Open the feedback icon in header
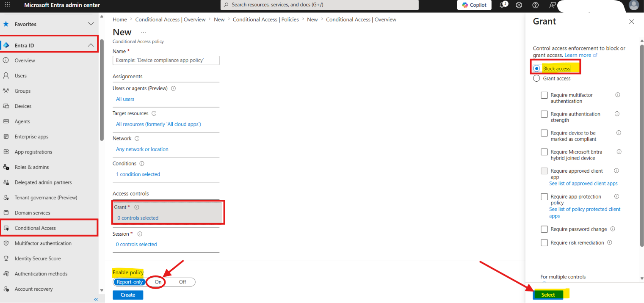644x303 pixels. pos(552,5)
